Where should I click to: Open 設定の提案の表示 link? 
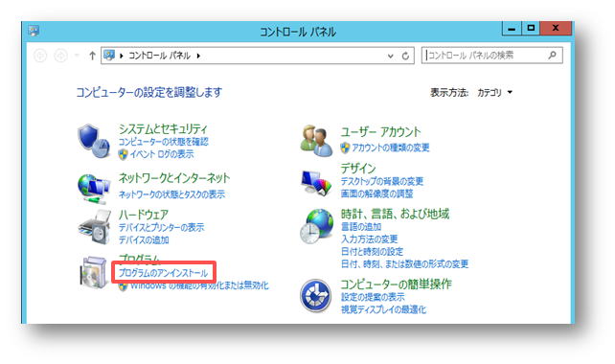(x=373, y=297)
